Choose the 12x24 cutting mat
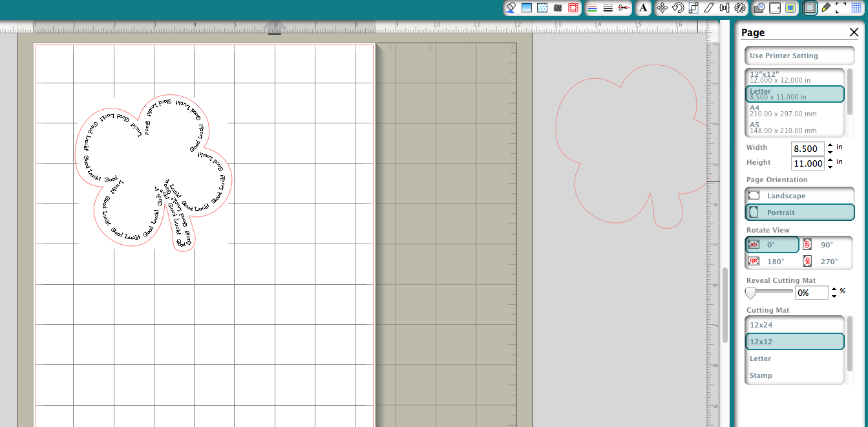The image size is (868, 427). 795,325
